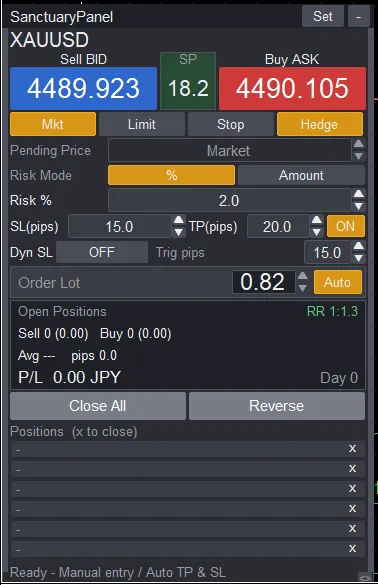Toggle the Hedge mode button
The image size is (378, 585).
coord(319,124)
